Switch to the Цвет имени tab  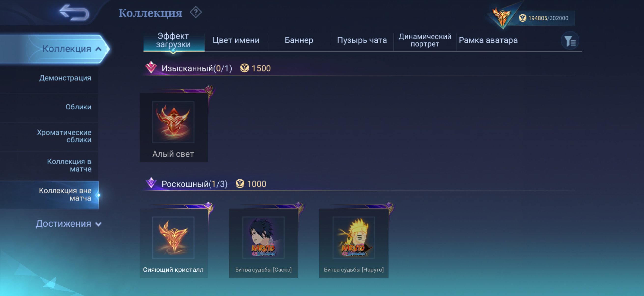[236, 40]
